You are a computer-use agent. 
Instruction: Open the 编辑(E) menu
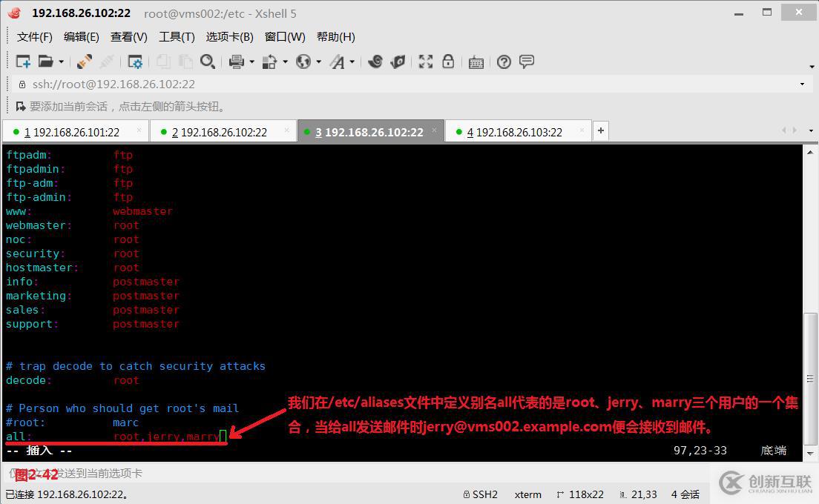click(x=82, y=36)
